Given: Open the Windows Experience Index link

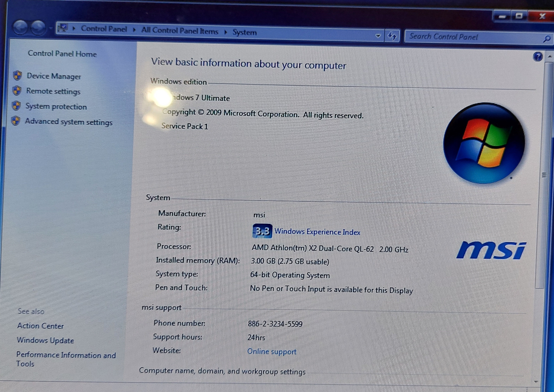Looking at the screenshot, I should coord(317,232).
